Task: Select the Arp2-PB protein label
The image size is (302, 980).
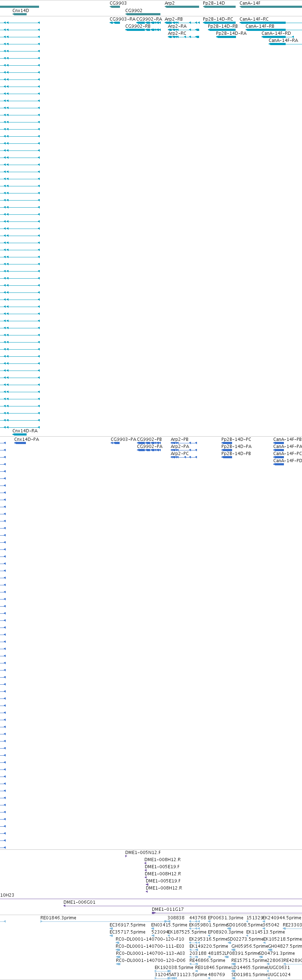Action: pyautogui.click(x=180, y=439)
